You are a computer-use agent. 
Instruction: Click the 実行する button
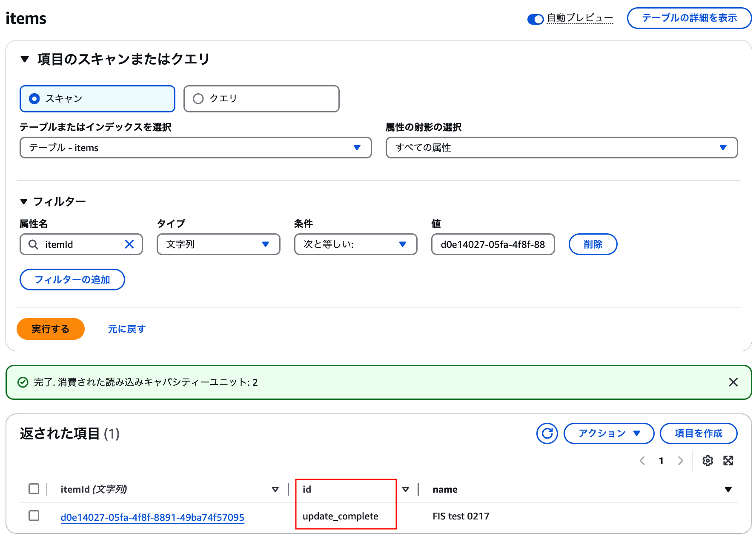pos(51,329)
